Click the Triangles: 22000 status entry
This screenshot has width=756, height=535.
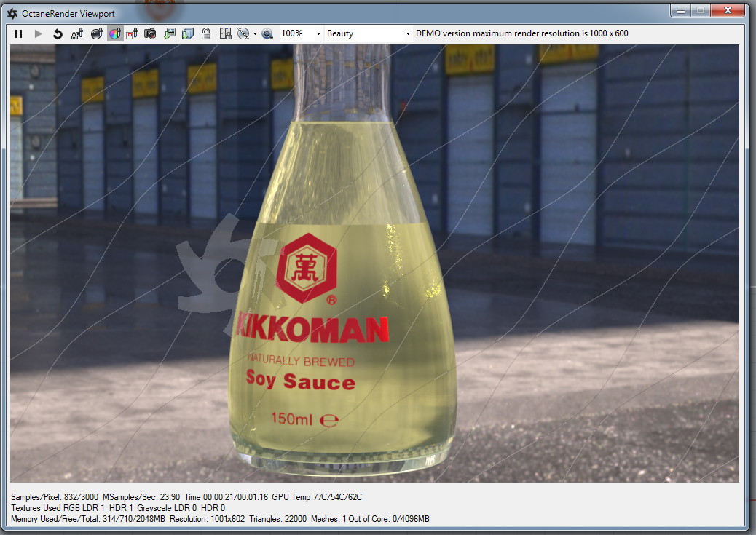pos(277,519)
